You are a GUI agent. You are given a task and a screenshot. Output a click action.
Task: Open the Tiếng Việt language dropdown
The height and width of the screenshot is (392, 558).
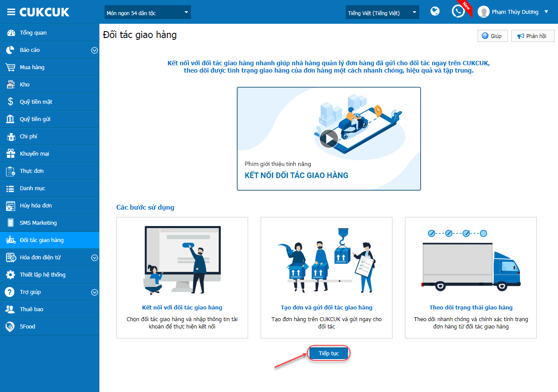pos(382,13)
